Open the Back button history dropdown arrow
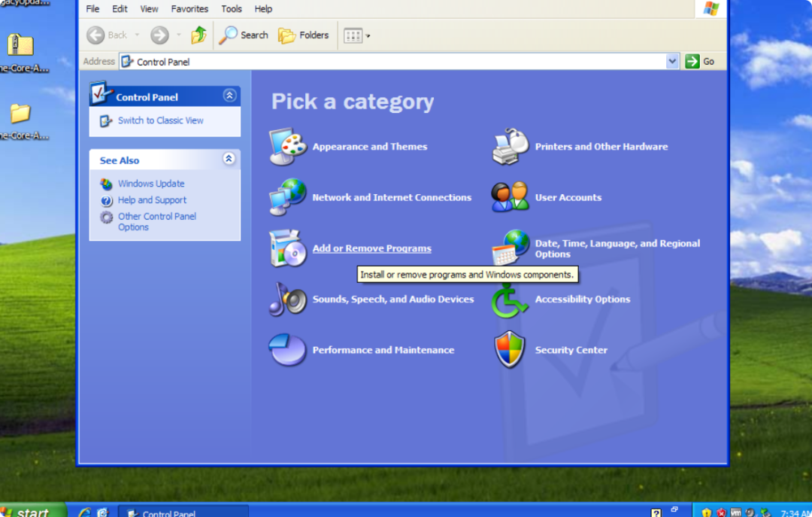812x517 pixels. tap(138, 35)
